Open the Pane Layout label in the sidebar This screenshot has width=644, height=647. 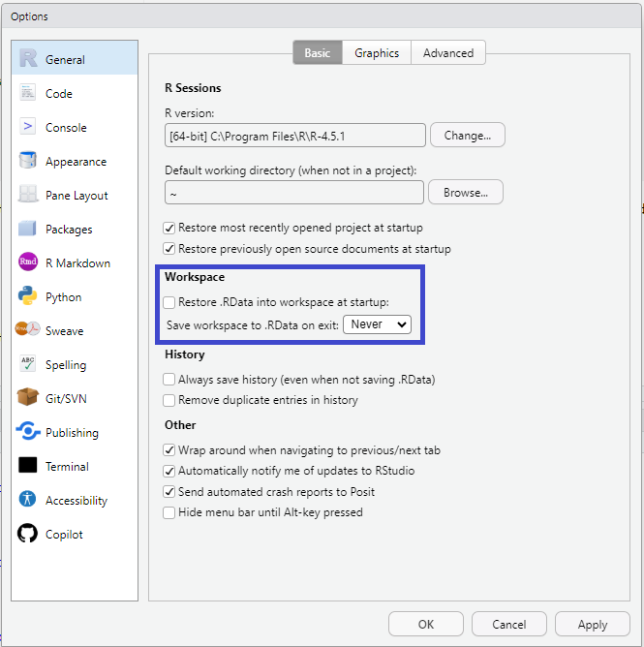(x=77, y=196)
